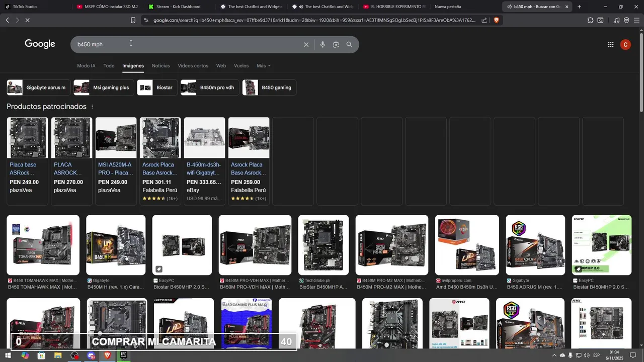Stop loading the page
Viewport: 644px width, 362px height.
28,20
